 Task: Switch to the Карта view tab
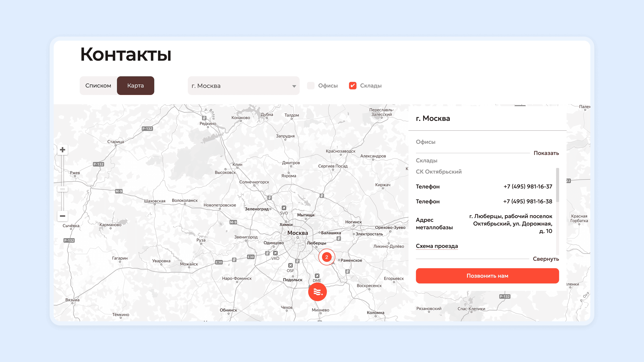[x=136, y=86]
